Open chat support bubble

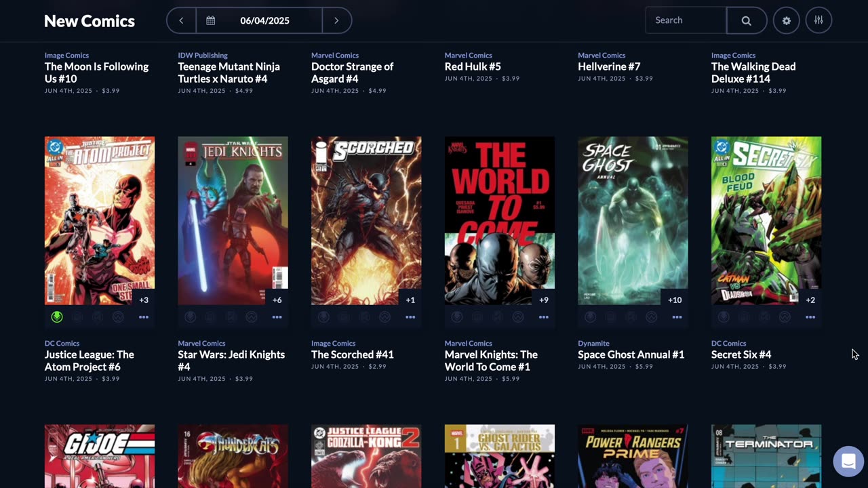[x=848, y=462]
